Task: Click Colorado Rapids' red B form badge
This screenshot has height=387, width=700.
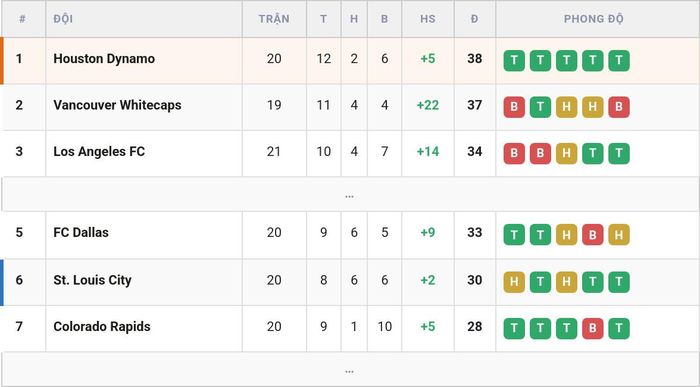Action: (592, 329)
